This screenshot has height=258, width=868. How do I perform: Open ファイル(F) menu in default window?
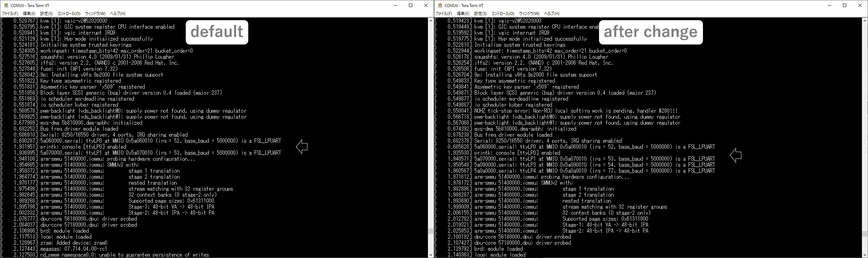point(10,14)
